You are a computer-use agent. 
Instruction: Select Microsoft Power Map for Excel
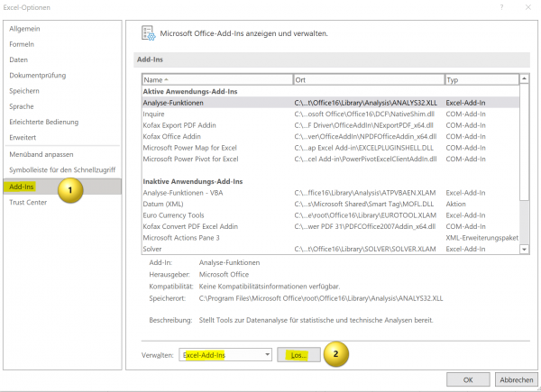(330, 148)
